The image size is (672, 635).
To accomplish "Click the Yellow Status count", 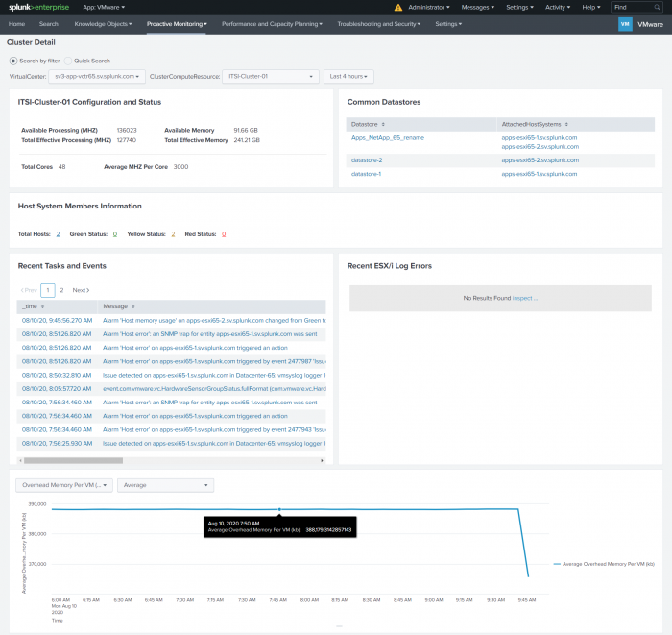I will [x=173, y=234].
